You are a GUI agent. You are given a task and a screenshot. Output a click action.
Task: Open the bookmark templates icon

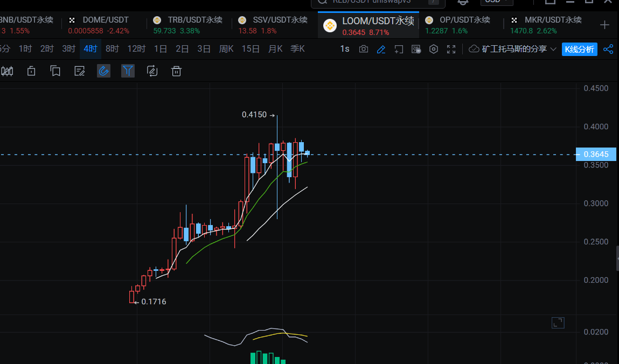point(55,72)
